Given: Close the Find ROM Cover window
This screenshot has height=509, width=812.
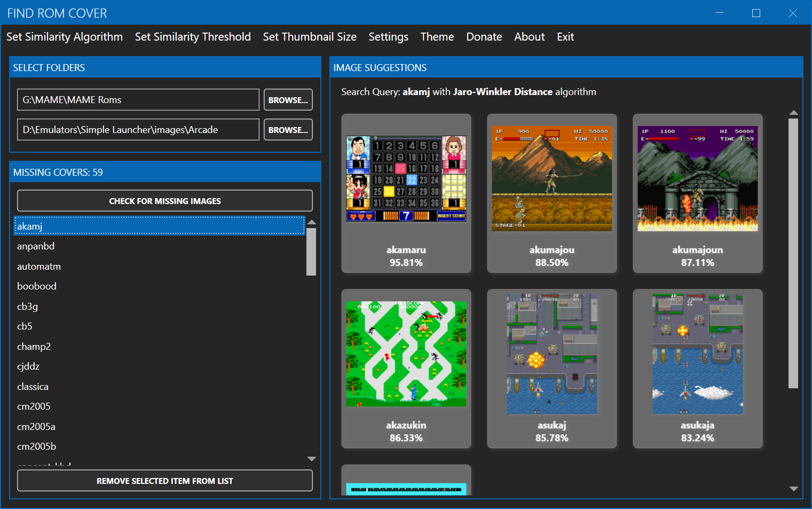Looking at the screenshot, I should pyautogui.click(x=793, y=13).
